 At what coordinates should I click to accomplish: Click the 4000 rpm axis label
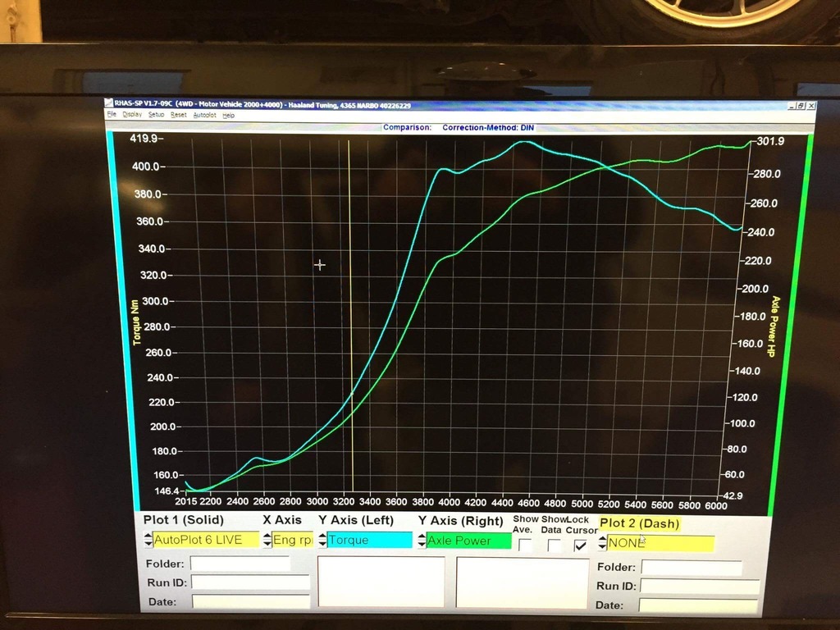pyautogui.click(x=449, y=502)
